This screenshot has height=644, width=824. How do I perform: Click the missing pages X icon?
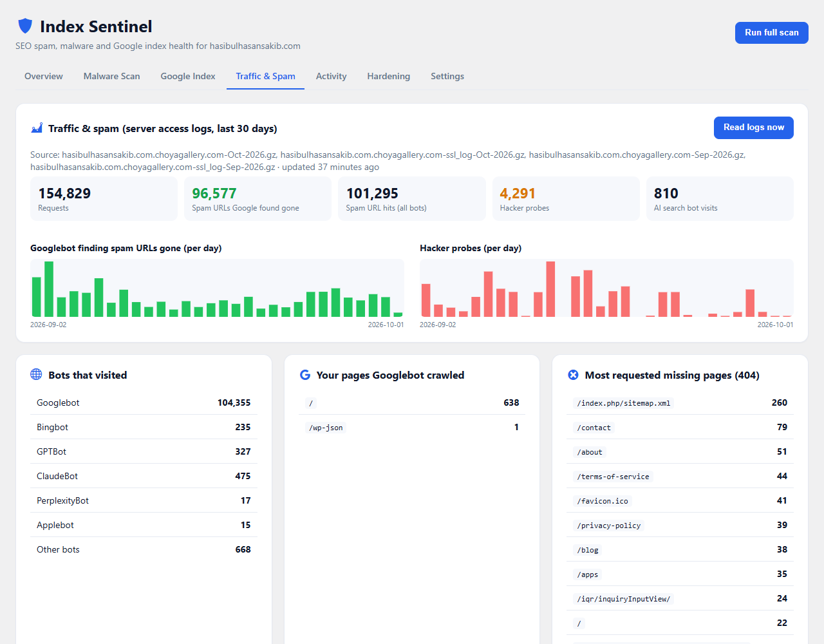click(573, 375)
